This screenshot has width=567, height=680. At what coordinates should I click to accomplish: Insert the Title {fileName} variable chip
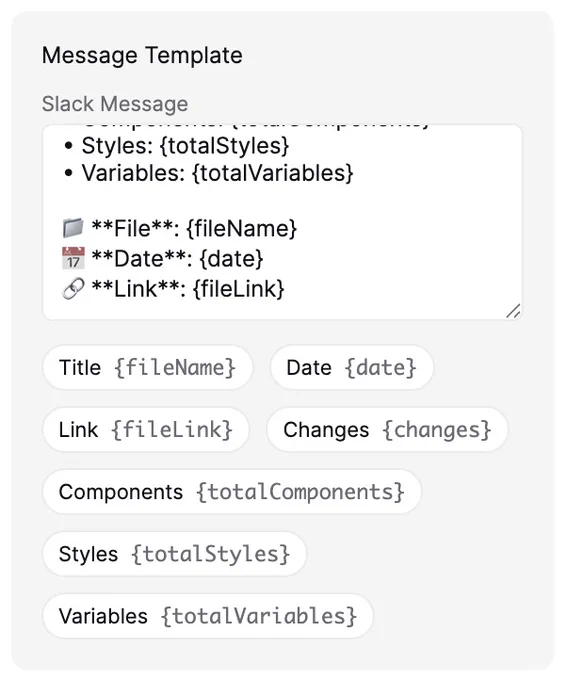tap(147, 367)
